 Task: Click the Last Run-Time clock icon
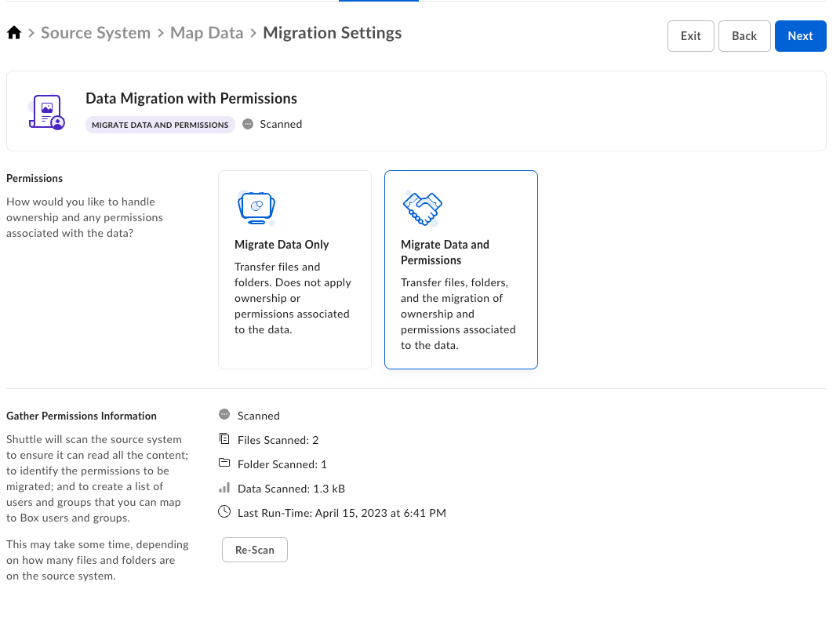224,511
